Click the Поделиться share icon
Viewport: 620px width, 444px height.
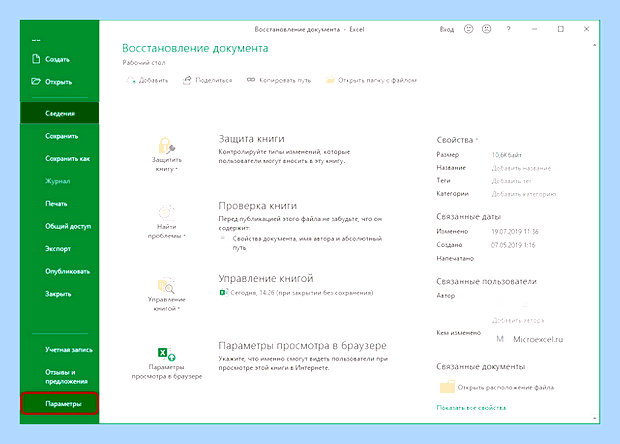coord(187,80)
